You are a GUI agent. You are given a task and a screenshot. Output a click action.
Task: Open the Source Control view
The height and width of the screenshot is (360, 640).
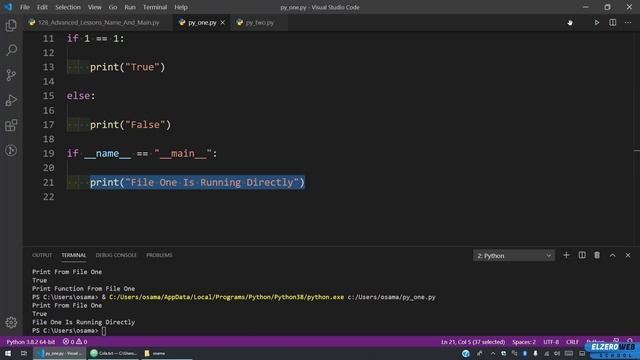click(x=11, y=75)
